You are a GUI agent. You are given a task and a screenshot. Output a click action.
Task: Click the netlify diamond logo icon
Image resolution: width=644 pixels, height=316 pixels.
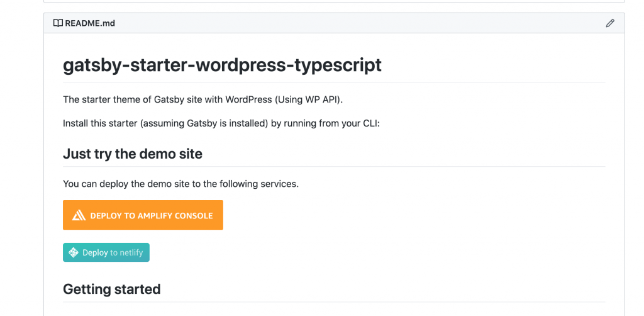[74, 252]
